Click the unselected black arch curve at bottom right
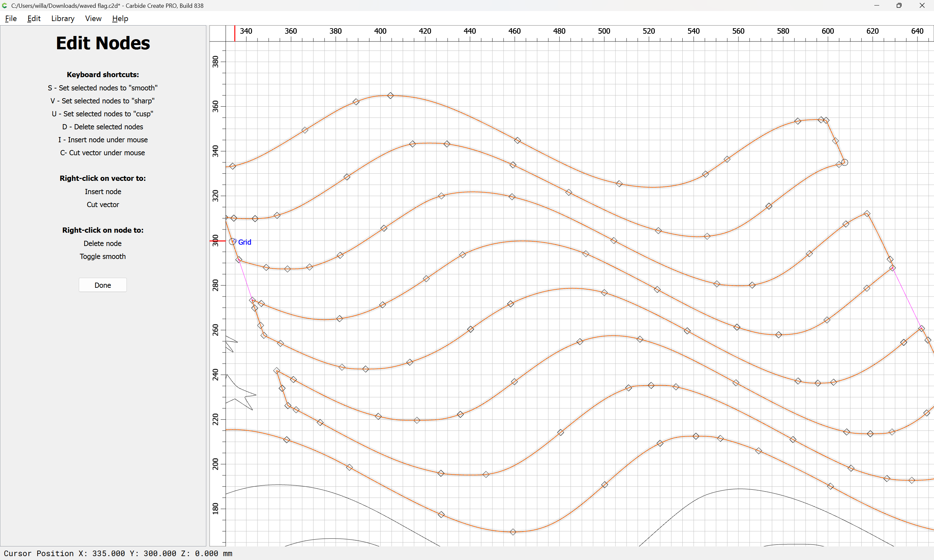The image size is (934, 560). point(740,489)
